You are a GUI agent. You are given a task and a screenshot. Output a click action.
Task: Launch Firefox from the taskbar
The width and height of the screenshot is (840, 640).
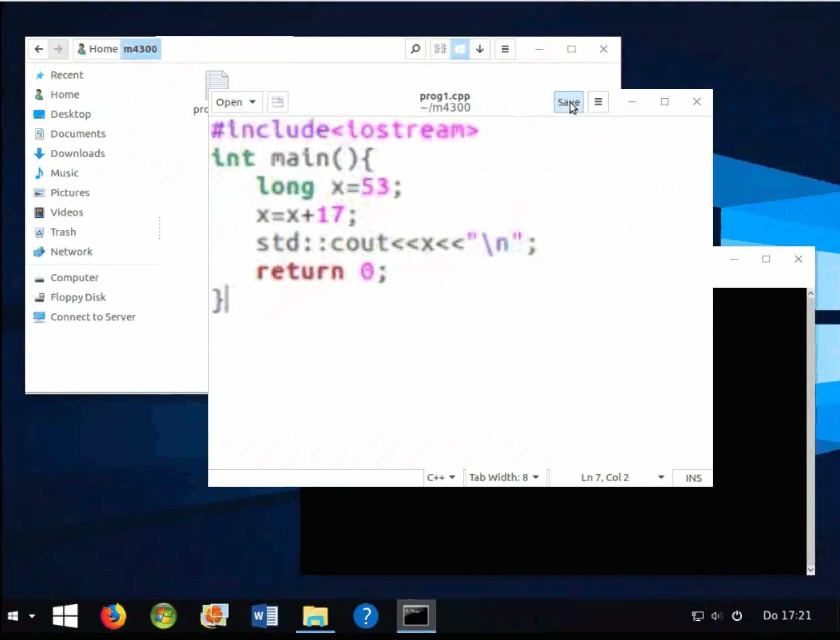coord(113,616)
